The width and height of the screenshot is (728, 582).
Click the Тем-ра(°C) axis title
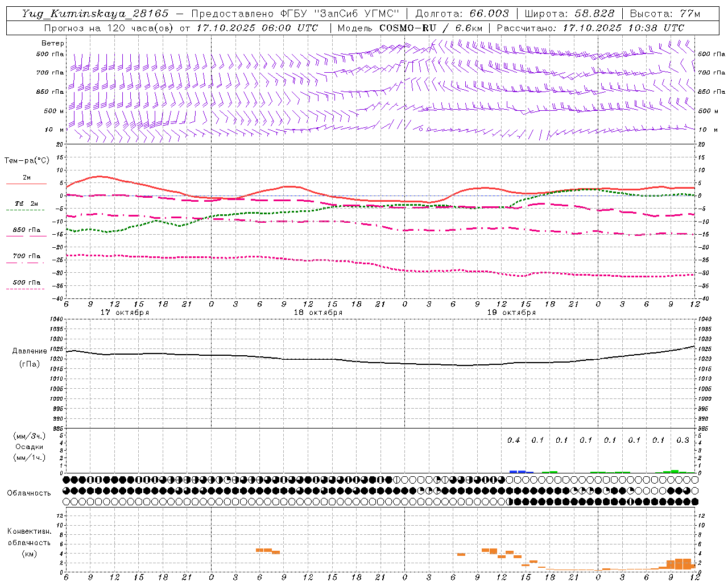coord(27,161)
